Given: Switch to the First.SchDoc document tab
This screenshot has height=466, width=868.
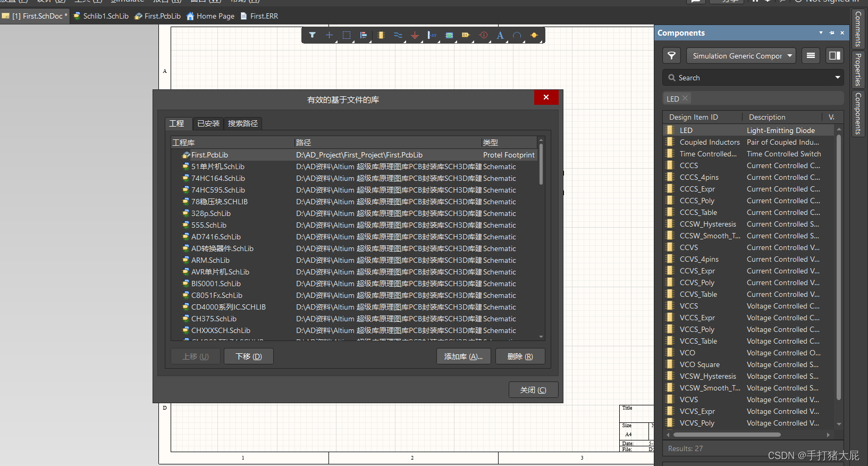Looking at the screenshot, I should click(35, 16).
